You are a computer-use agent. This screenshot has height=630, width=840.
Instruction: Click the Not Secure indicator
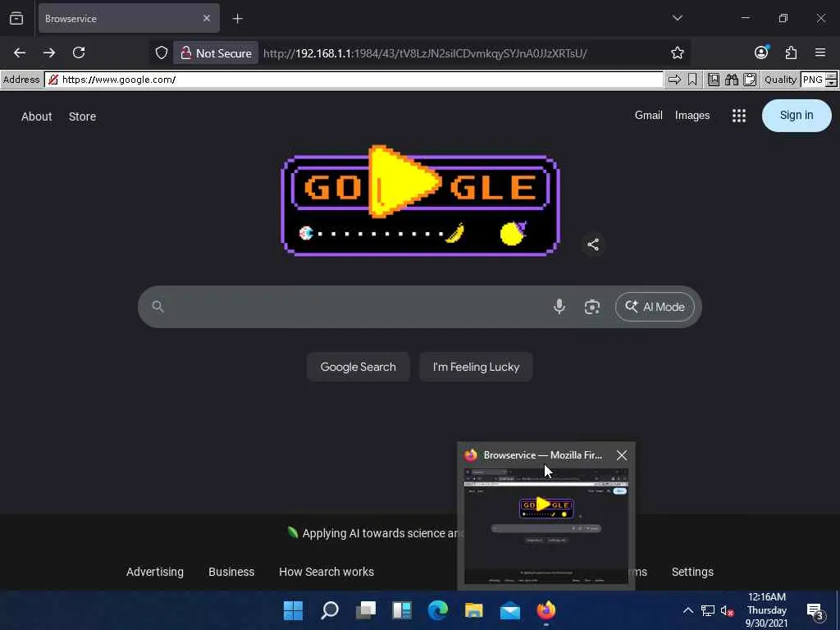tap(216, 53)
